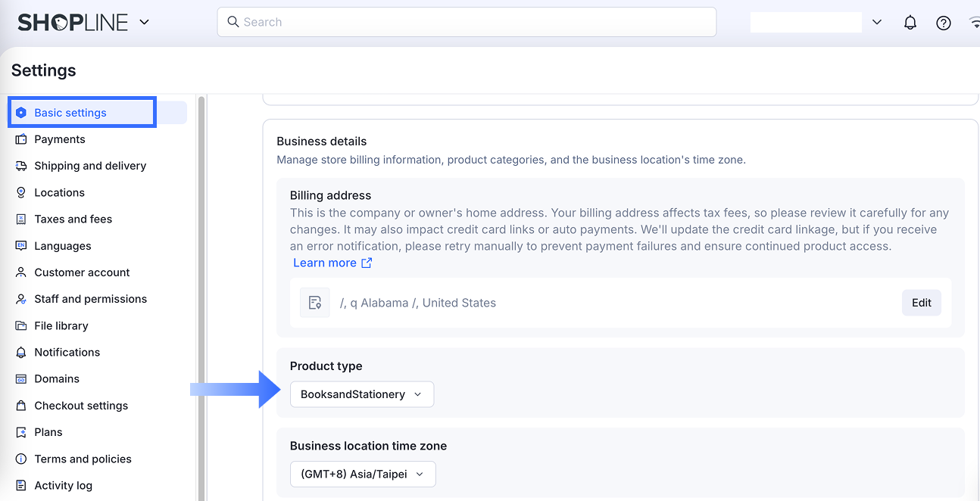
Task: Click the notification bell icon
Action: [910, 23]
